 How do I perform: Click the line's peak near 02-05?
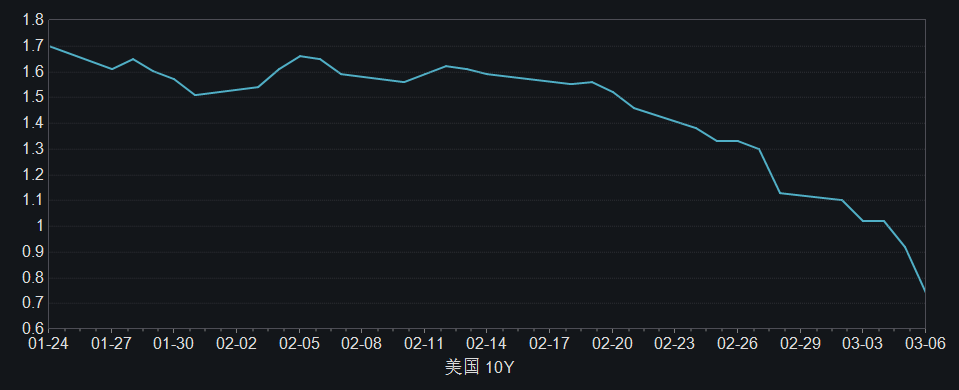(300, 56)
